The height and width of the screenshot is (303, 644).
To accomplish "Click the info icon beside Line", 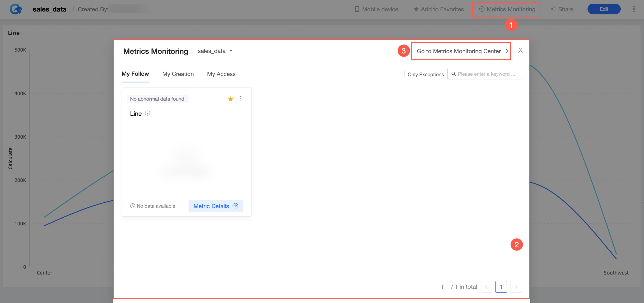I will (x=148, y=114).
